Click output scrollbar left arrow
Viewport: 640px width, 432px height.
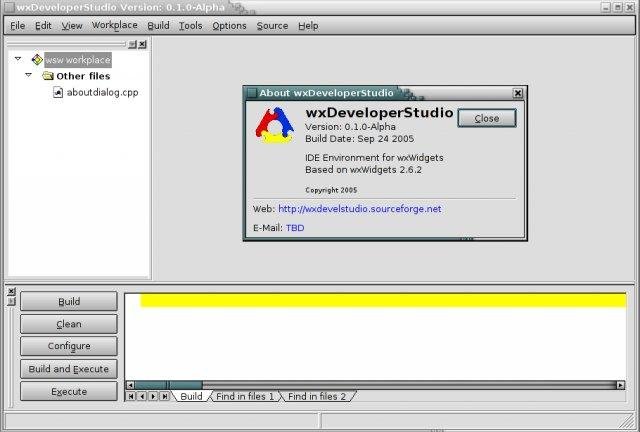(x=130, y=385)
